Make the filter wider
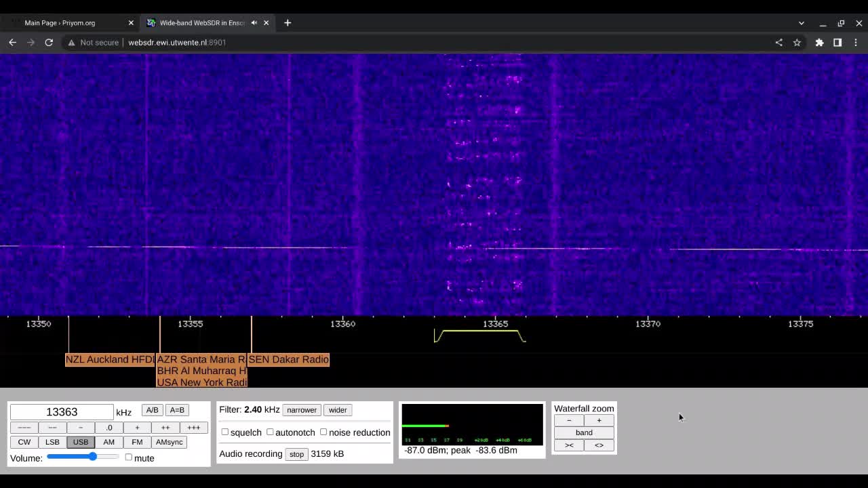Image resolution: width=868 pixels, height=488 pixels. point(338,410)
